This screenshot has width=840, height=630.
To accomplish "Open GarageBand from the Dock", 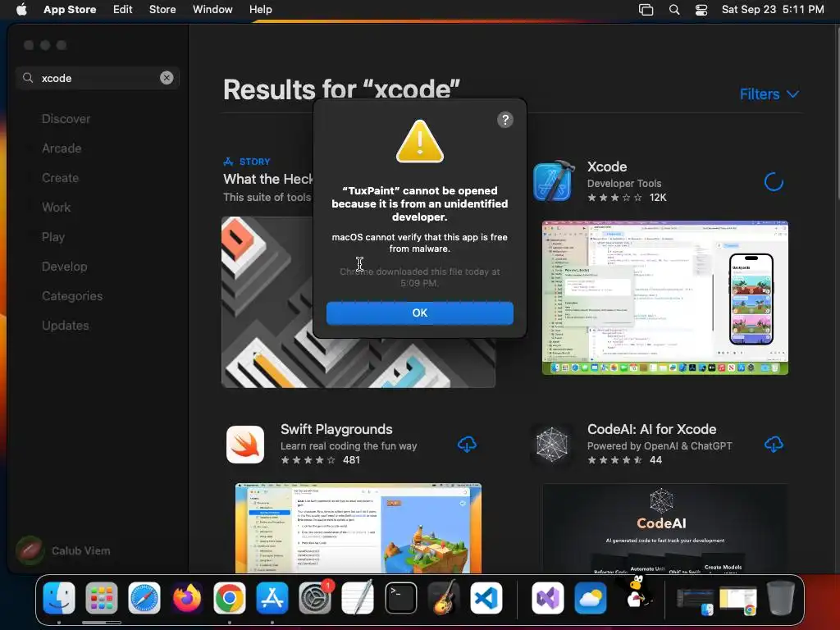I will [x=444, y=598].
